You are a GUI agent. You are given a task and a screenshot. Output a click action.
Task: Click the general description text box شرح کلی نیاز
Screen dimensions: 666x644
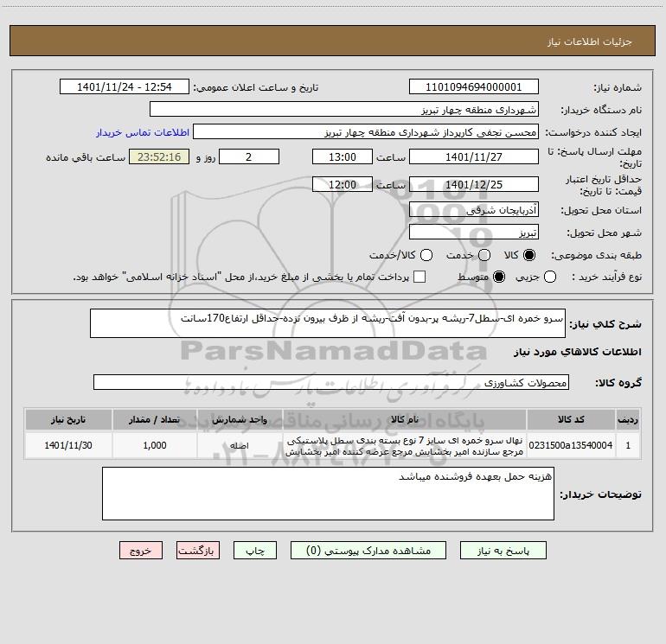[x=328, y=323]
